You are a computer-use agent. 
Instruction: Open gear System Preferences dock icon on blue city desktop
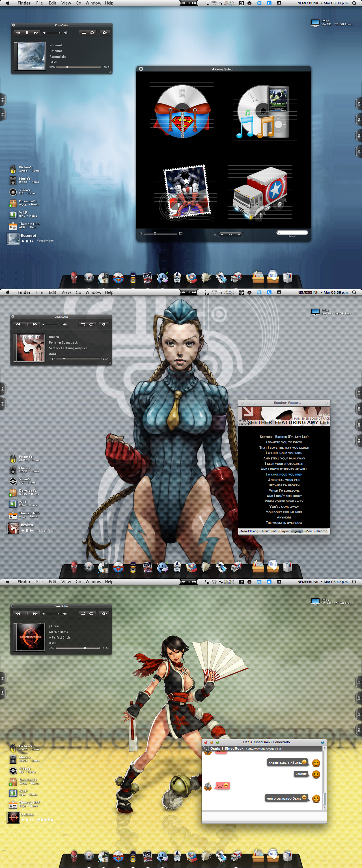click(221, 278)
